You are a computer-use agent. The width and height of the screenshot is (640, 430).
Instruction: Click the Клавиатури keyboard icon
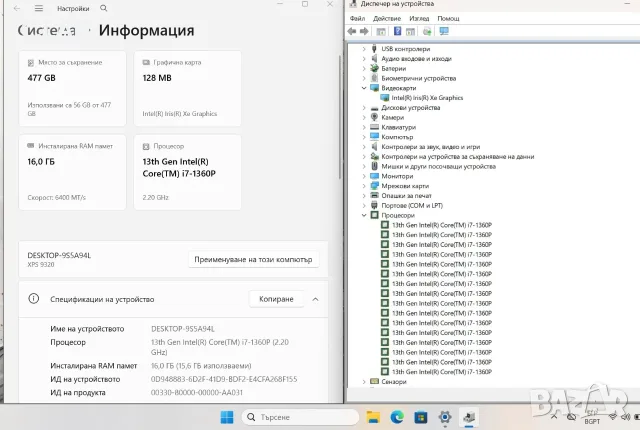(374, 127)
